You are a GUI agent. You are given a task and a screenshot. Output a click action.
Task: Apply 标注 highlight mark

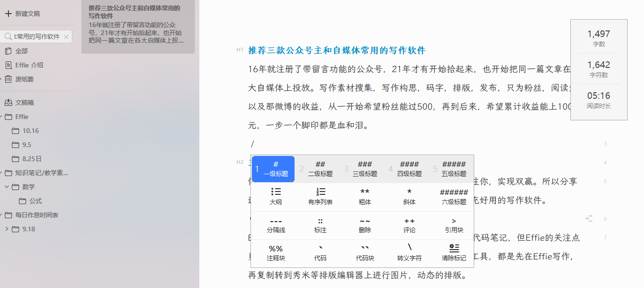[x=320, y=225]
